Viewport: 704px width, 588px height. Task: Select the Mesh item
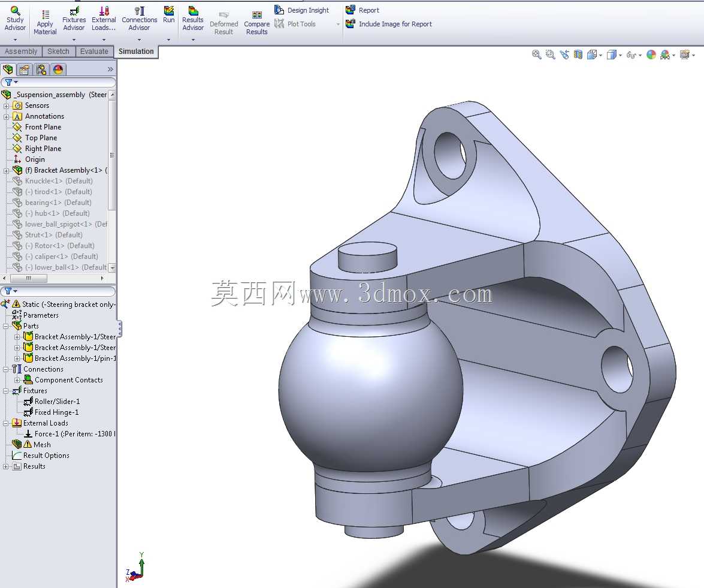point(42,445)
